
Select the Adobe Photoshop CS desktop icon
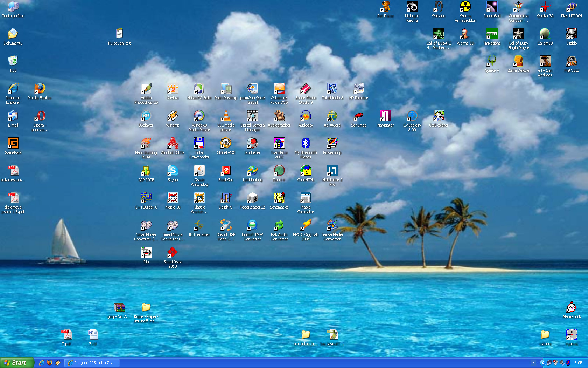(x=146, y=89)
